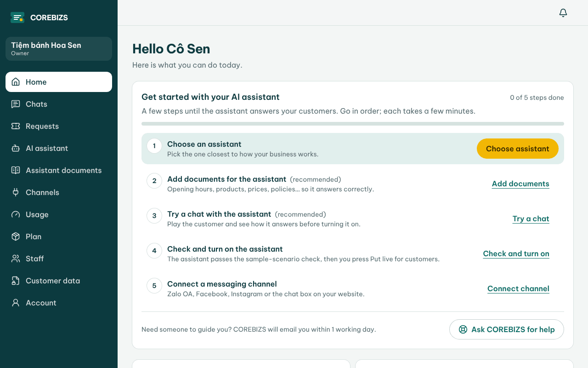Click the lifebuoy icon beside Ask COREBIZS
The image size is (588, 368).
click(x=463, y=329)
